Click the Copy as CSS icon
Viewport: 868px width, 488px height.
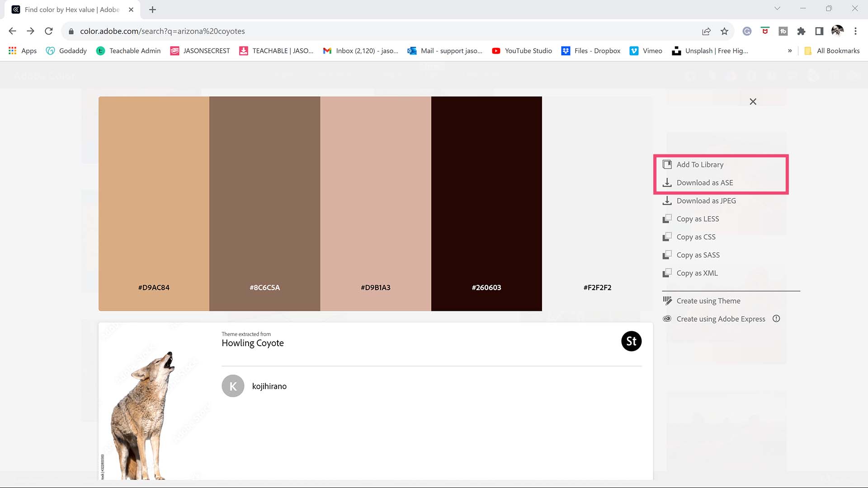pos(667,237)
